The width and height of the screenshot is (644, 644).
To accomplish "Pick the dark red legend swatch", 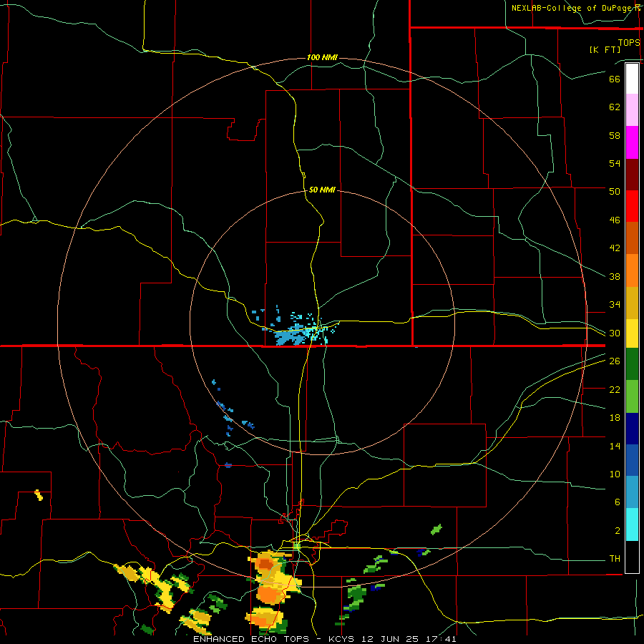I will pos(632,175).
